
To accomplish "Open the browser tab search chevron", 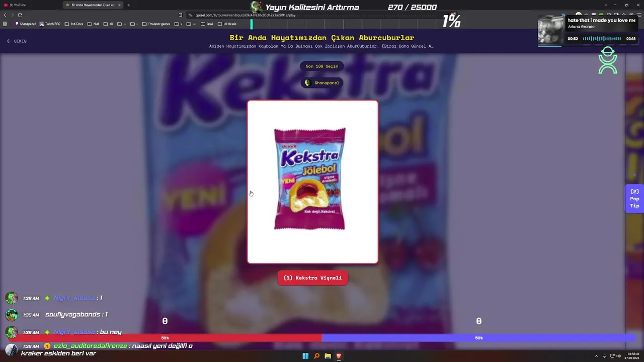I will click(606, 5).
